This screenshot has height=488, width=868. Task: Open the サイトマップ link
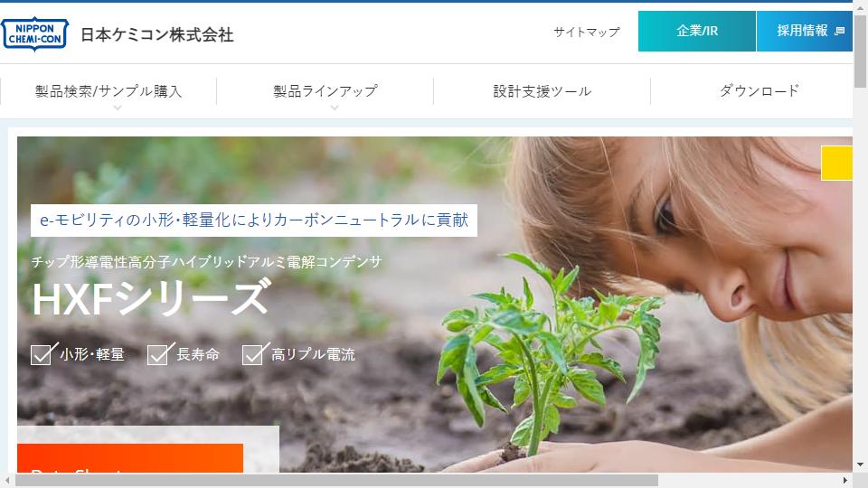pyautogui.click(x=587, y=33)
